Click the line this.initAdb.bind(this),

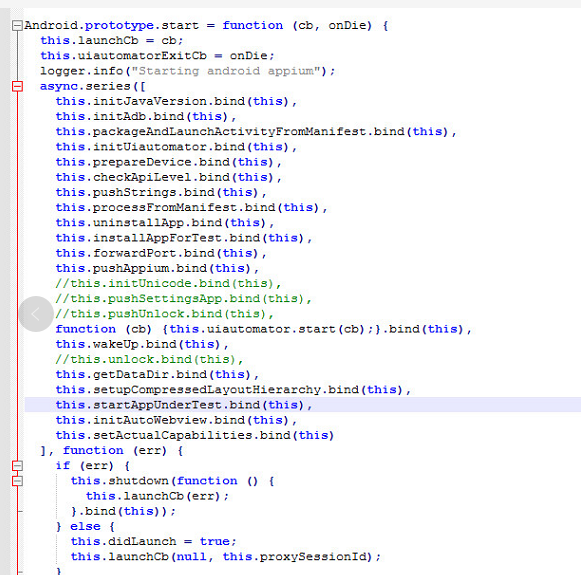pyautogui.click(x=146, y=117)
